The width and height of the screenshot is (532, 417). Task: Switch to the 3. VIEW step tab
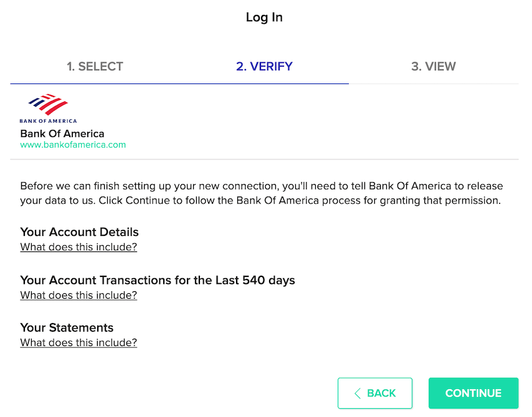[x=434, y=67]
